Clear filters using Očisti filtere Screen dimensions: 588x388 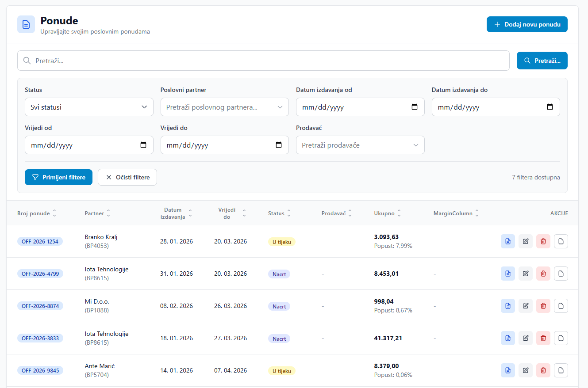coord(127,177)
